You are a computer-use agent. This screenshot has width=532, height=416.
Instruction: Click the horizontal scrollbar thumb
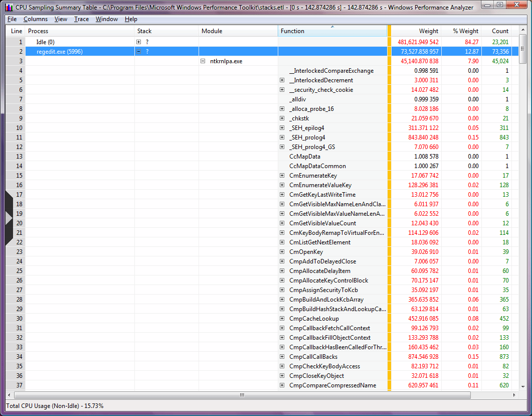[x=242, y=395]
